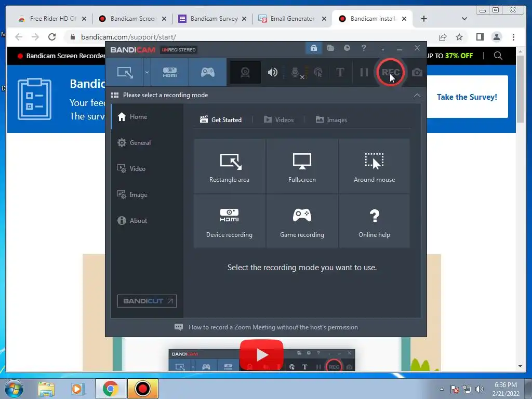The width and height of the screenshot is (532, 399).
Task: Choose the Game recording tile
Action: click(302, 221)
